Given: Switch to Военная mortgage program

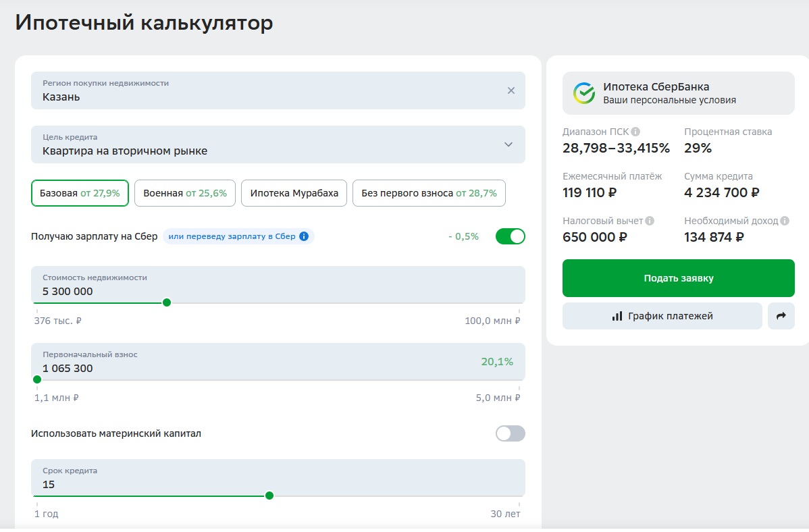Looking at the screenshot, I should [x=185, y=193].
